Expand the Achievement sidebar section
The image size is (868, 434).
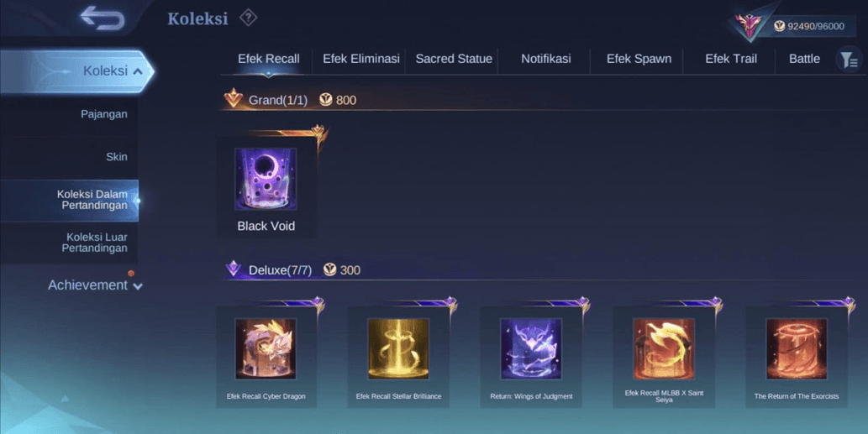pos(95,285)
